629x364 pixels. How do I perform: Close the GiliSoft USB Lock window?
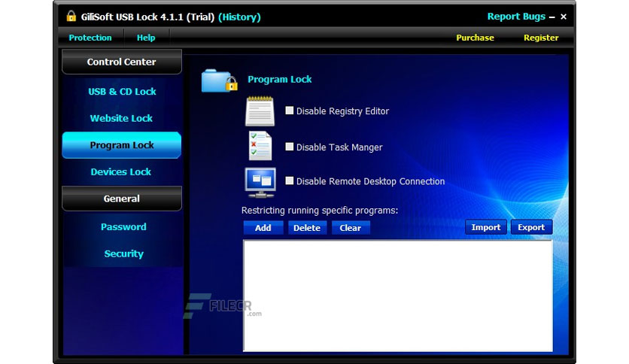pyautogui.click(x=564, y=17)
